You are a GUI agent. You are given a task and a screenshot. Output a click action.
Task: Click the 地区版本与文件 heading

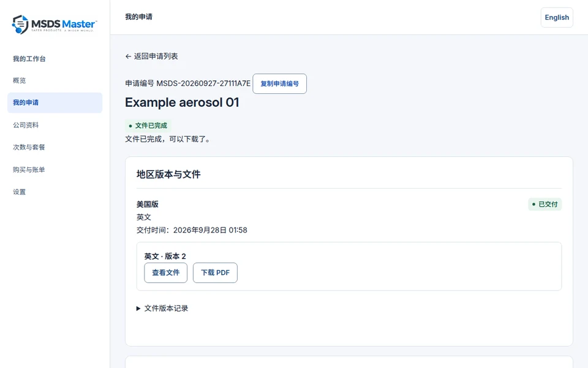168,174
